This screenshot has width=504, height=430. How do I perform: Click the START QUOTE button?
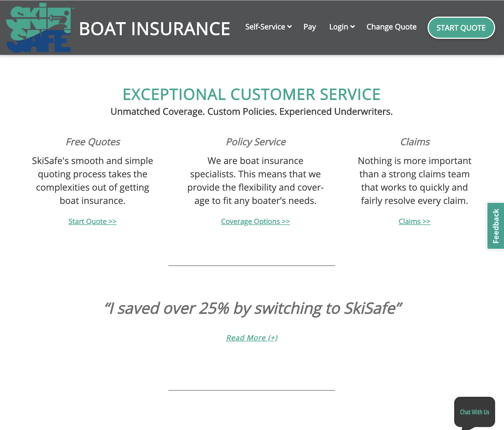461,28
